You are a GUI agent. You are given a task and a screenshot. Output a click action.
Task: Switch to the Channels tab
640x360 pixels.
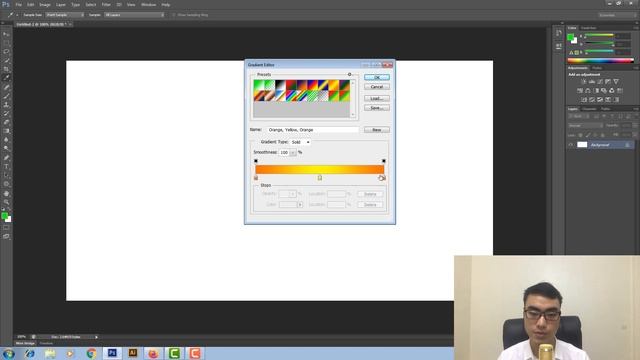tap(589, 109)
